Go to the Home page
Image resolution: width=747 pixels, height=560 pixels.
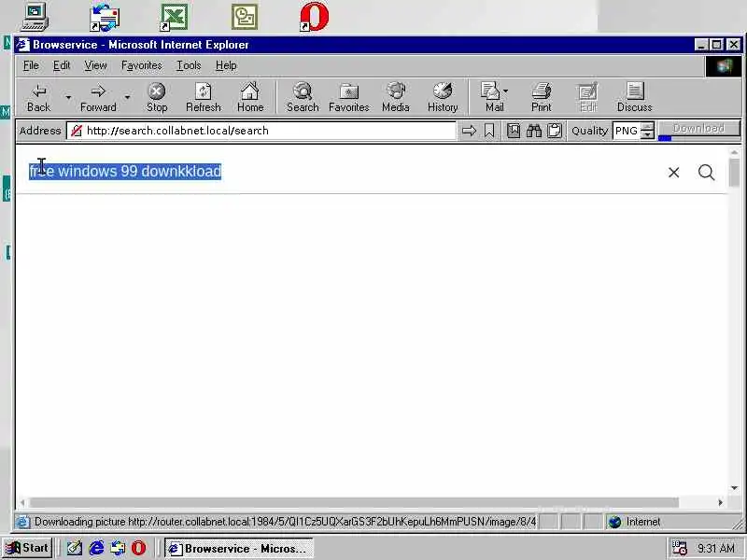click(x=250, y=98)
